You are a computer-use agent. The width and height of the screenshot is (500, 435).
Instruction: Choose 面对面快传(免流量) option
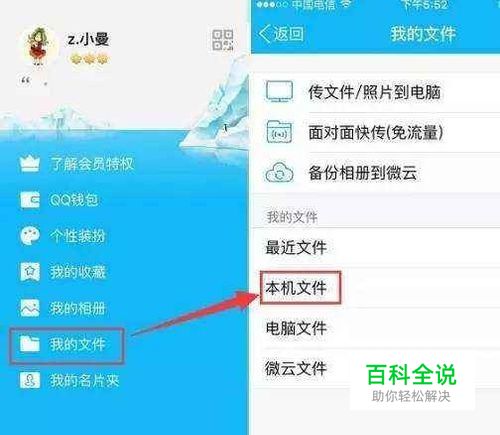376,133
